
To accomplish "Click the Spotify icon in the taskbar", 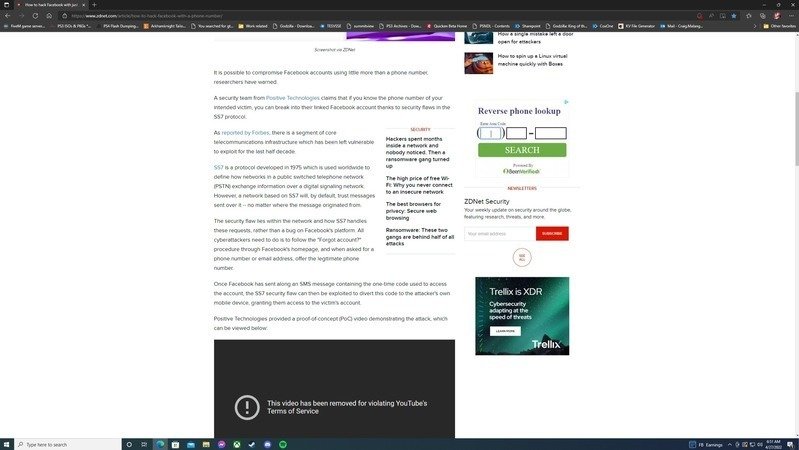I will click(x=282, y=444).
